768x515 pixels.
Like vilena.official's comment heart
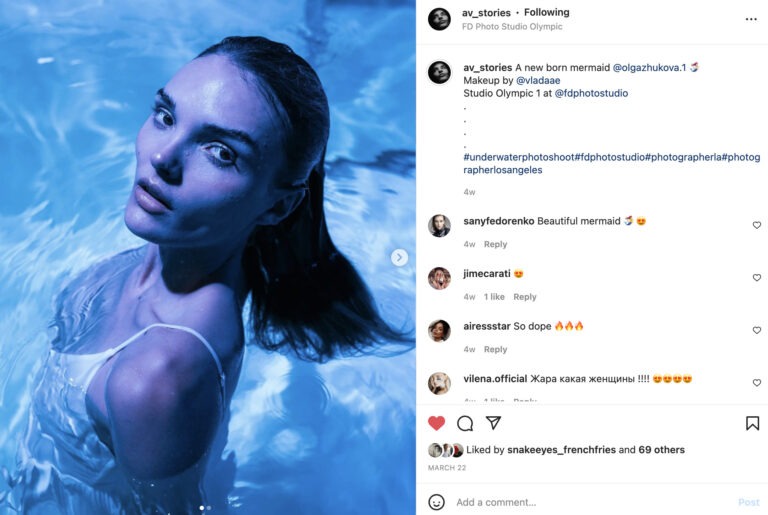(x=757, y=383)
